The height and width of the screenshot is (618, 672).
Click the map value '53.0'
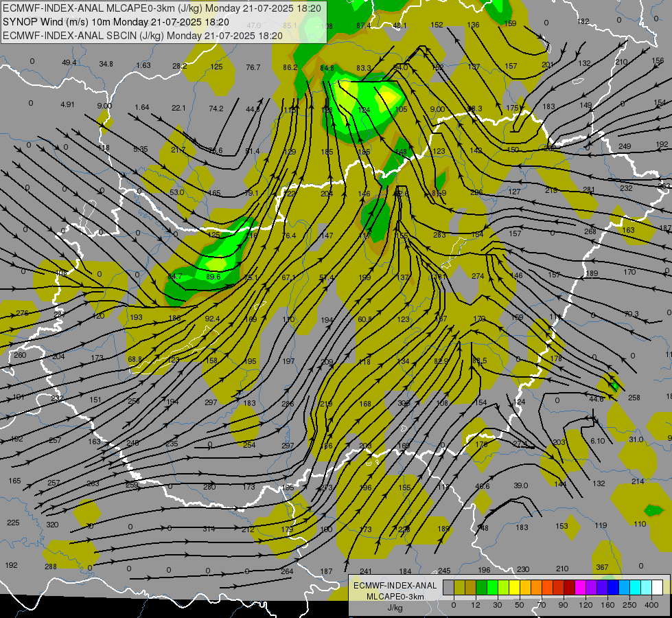pos(176,192)
